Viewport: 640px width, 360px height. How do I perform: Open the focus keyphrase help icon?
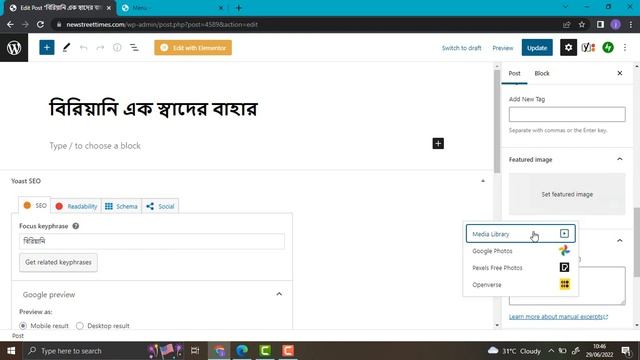pyautogui.click(x=76, y=226)
